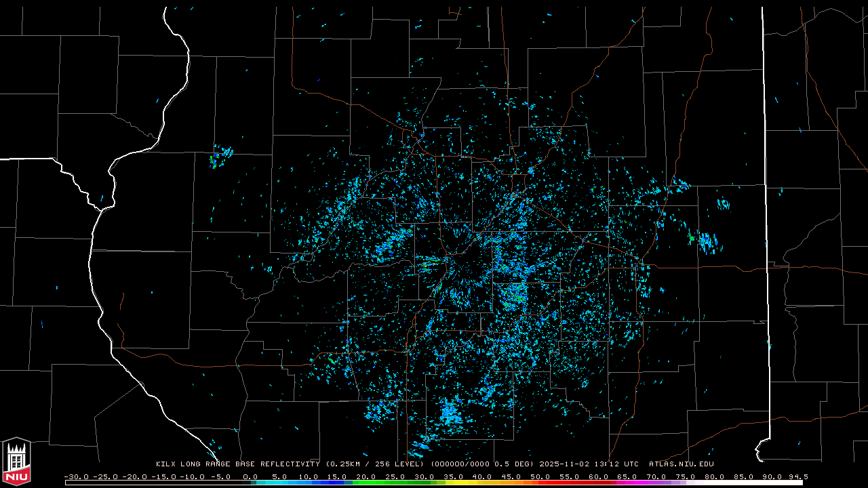Viewport: 868px width, 488px height.
Task: Click the isolated echo cluster at far west
Action: (220, 157)
